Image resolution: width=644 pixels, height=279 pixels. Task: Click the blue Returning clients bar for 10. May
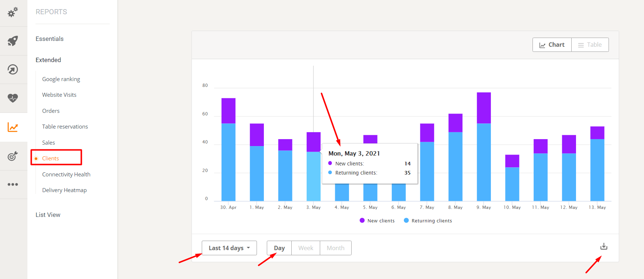512,184
